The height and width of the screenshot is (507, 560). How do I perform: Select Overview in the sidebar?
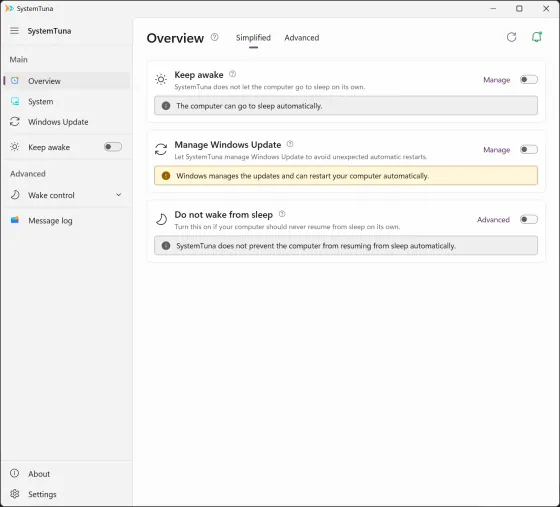click(x=67, y=81)
